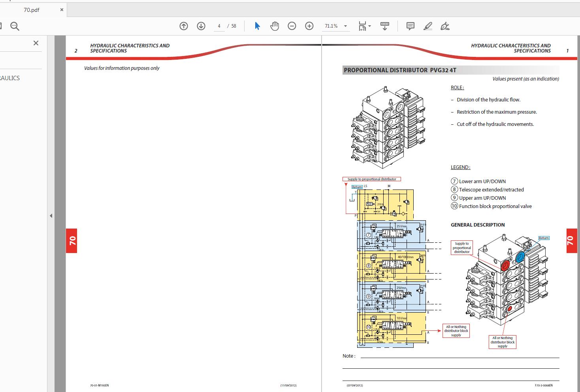
Task: Open the dropdown arrow beside fit page tool
Action: 370,26
